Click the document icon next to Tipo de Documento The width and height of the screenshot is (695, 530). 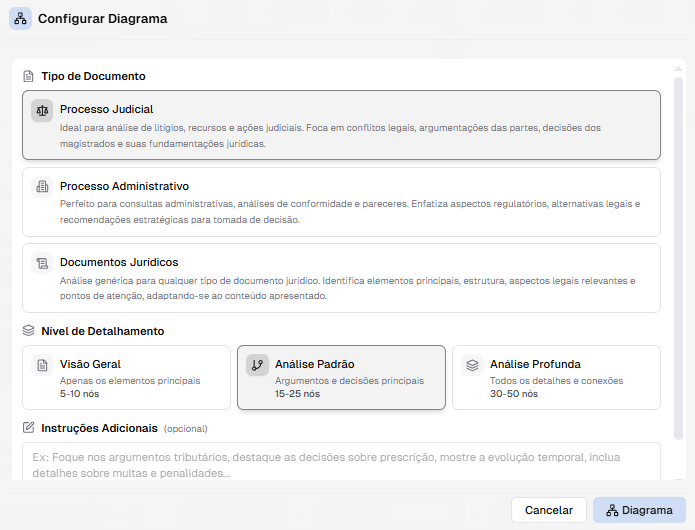pyautogui.click(x=28, y=76)
